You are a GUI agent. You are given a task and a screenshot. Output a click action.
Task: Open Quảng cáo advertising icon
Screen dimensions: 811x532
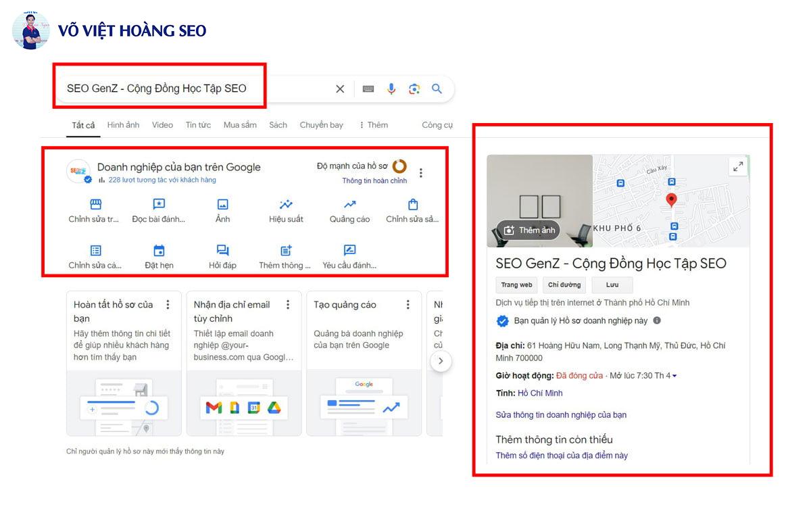(349, 204)
